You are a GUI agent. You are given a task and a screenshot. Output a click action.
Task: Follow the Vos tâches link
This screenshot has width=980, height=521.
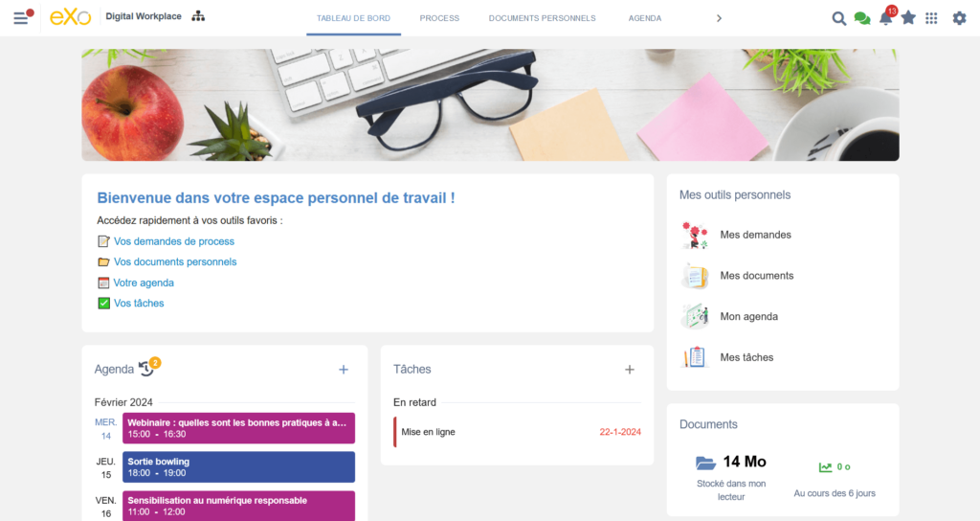(x=139, y=303)
